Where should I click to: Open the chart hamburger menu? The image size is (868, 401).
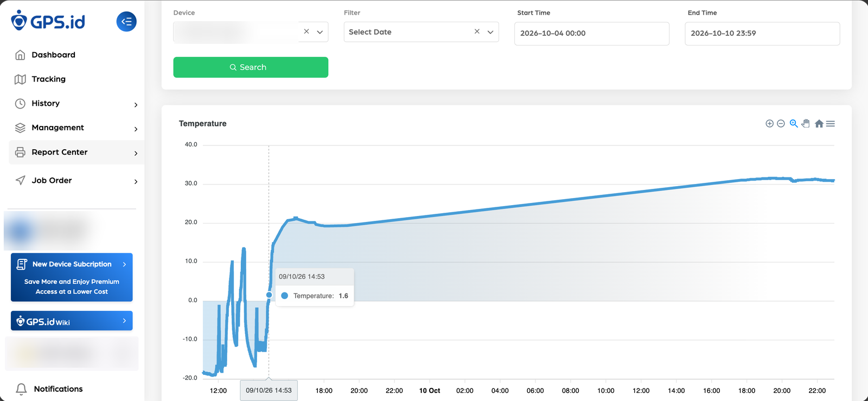pyautogui.click(x=831, y=124)
